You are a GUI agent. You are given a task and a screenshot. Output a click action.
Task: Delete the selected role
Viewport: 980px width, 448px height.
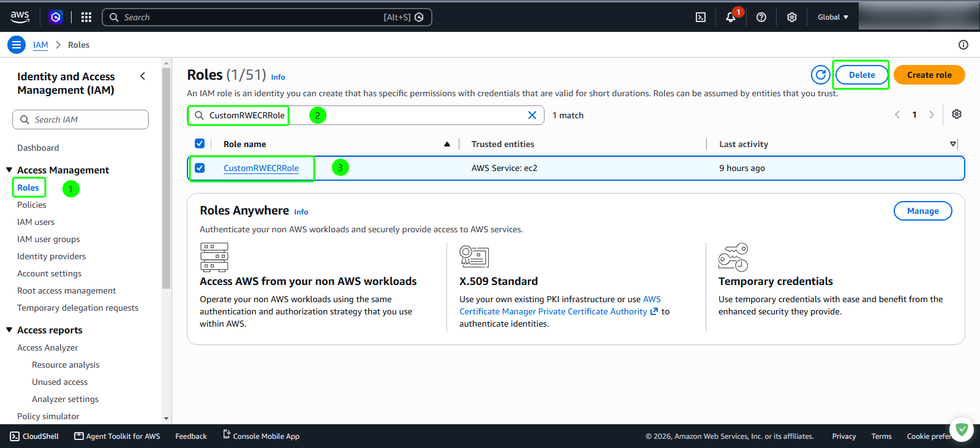(x=862, y=75)
